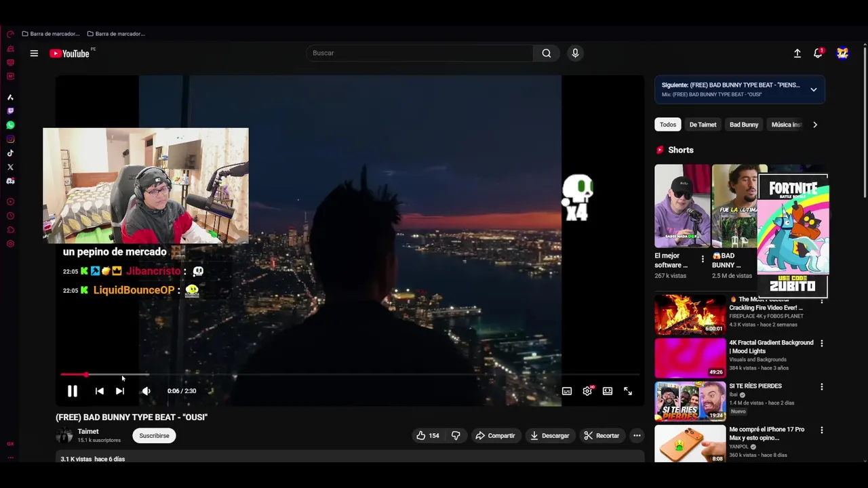
Task: Open the notifications bell
Action: point(818,54)
